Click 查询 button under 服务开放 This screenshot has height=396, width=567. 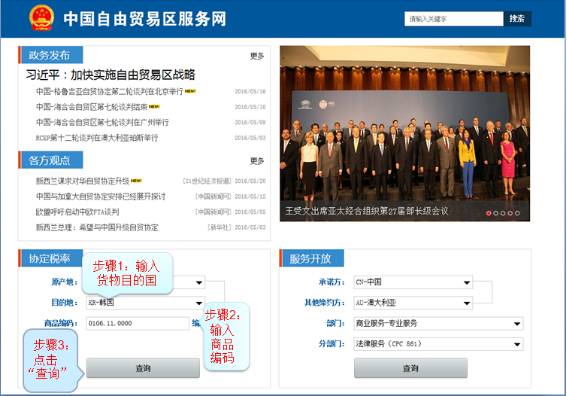[411, 368]
